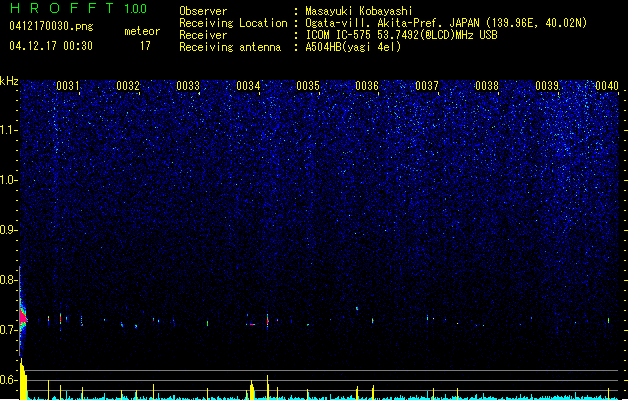Click the 0035 time marker
Screen dimensions: 629x400
click(x=308, y=86)
